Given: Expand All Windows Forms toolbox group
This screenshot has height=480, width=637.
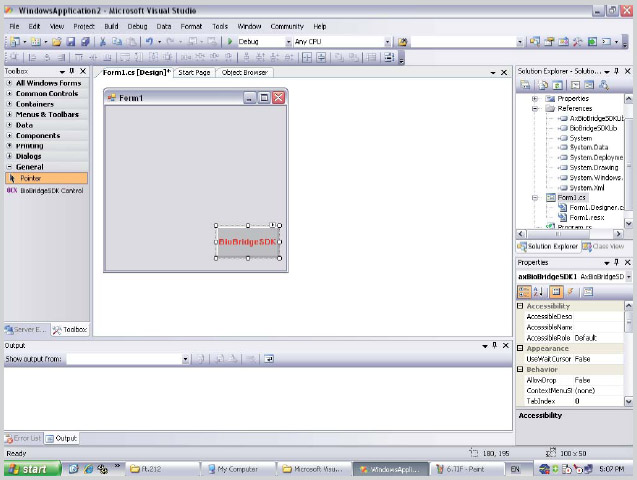Looking at the screenshot, I should point(9,83).
